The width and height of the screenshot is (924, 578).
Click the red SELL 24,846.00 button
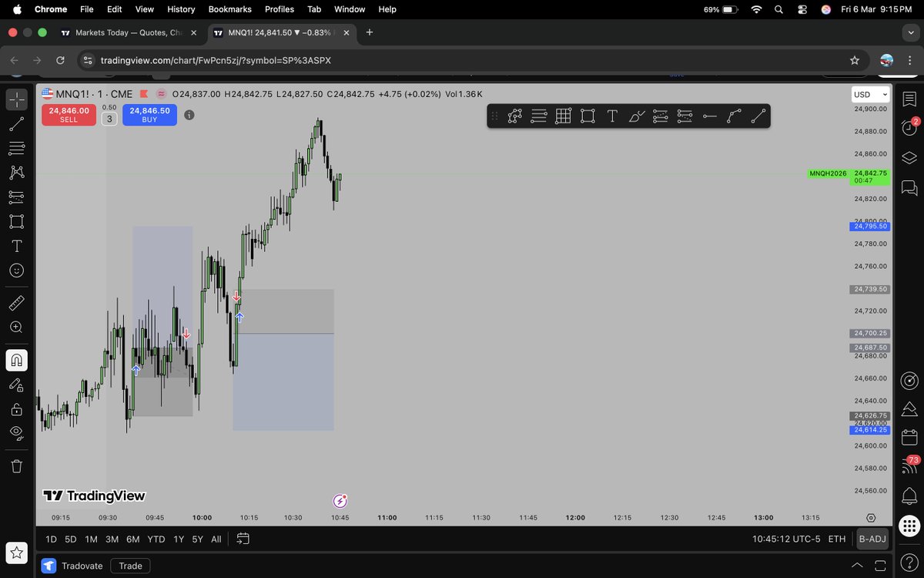[x=69, y=115]
